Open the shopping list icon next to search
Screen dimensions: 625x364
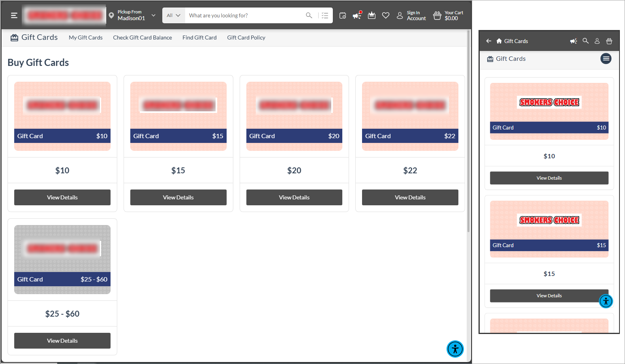coord(325,15)
